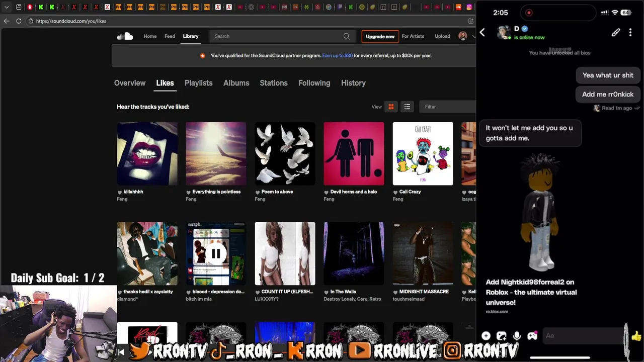644x362 pixels.
Task: Click the It won't let me add you message
Action: tap(529, 133)
